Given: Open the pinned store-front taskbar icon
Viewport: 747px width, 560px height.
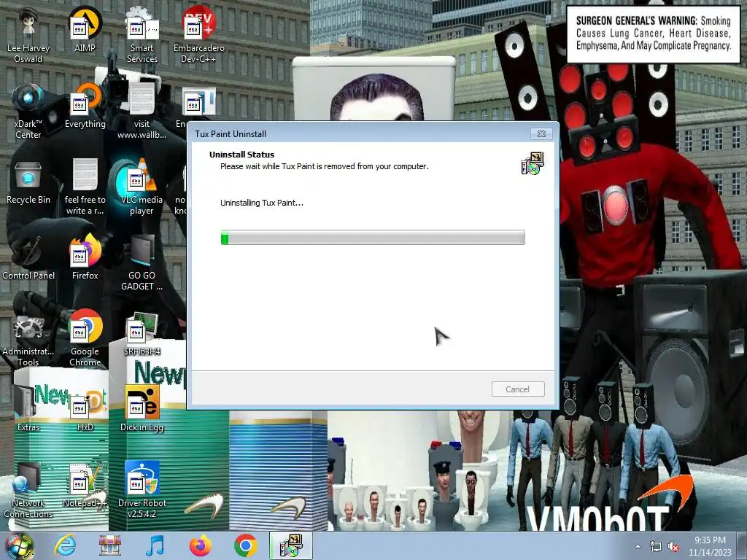Looking at the screenshot, I should [110, 545].
